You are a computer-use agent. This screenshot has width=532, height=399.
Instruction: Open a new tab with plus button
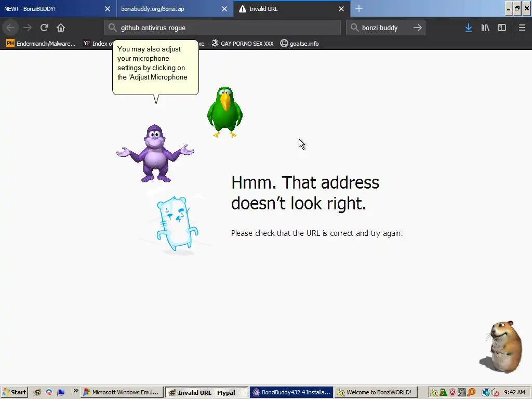coord(359,9)
